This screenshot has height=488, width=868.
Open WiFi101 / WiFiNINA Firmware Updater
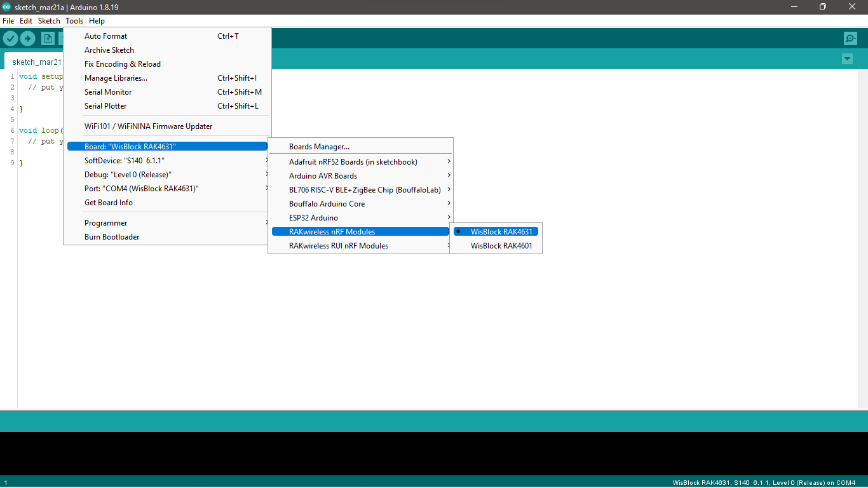coord(167,126)
